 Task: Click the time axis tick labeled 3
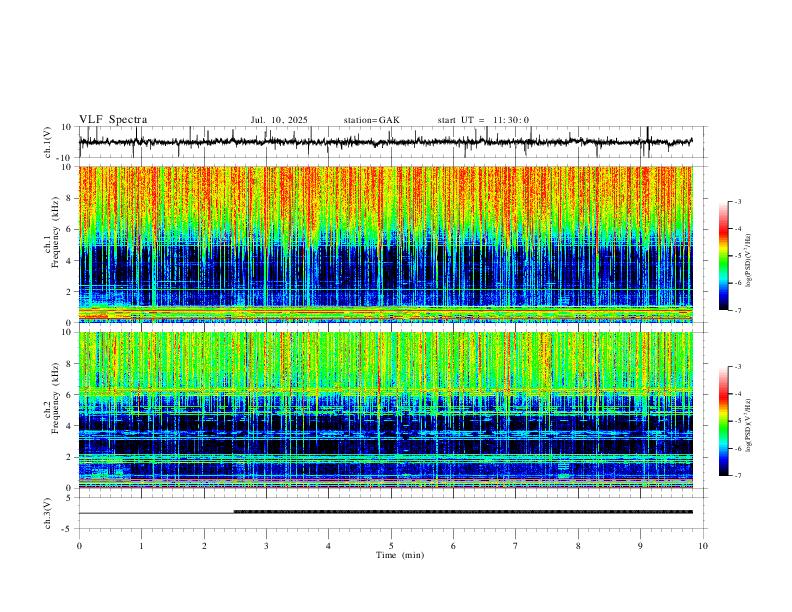click(x=266, y=546)
